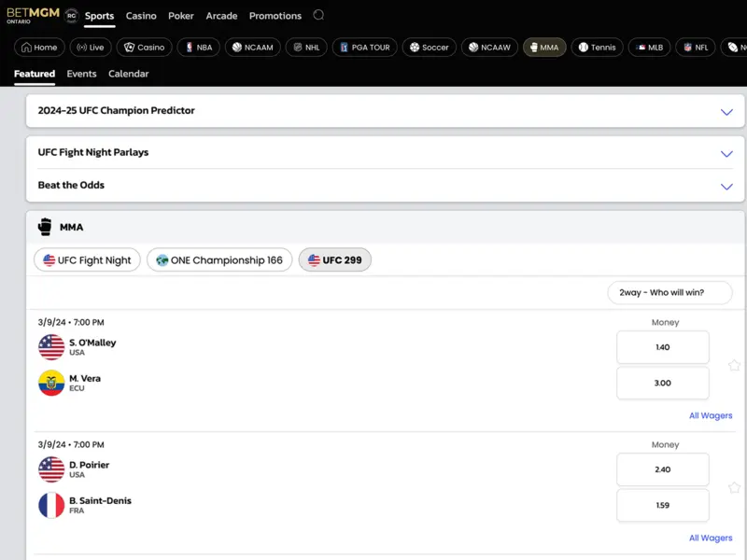
Task: Click the BetMGM Ontario logo
Action: (x=33, y=16)
